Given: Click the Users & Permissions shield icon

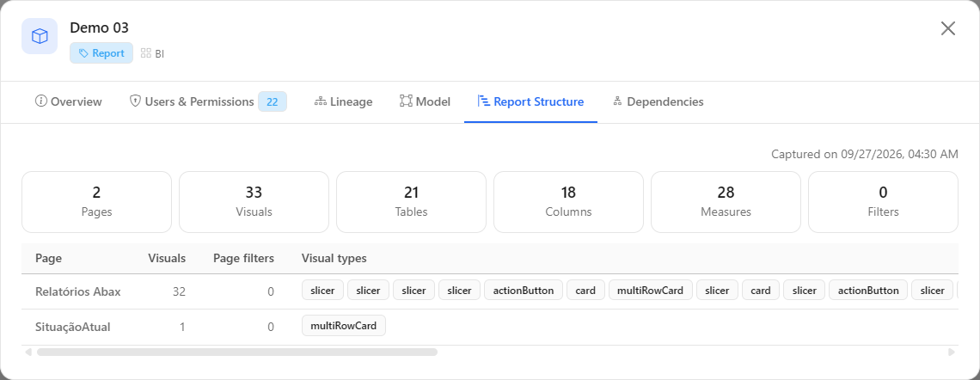Looking at the screenshot, I should (x=134, y=101).
